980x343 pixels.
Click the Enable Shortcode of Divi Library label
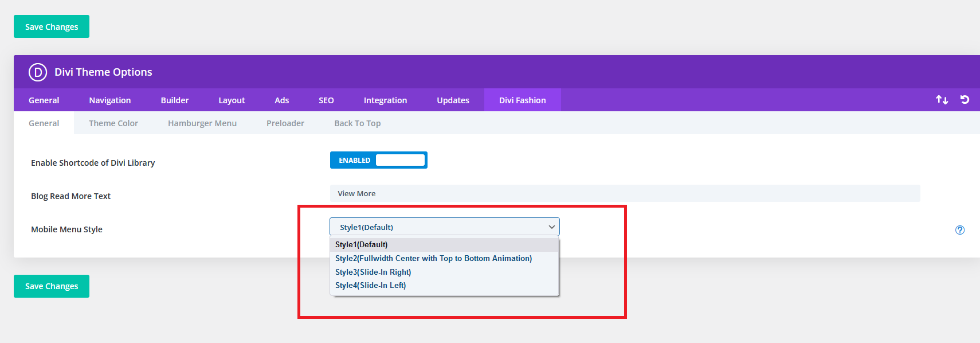coord(93,163)
